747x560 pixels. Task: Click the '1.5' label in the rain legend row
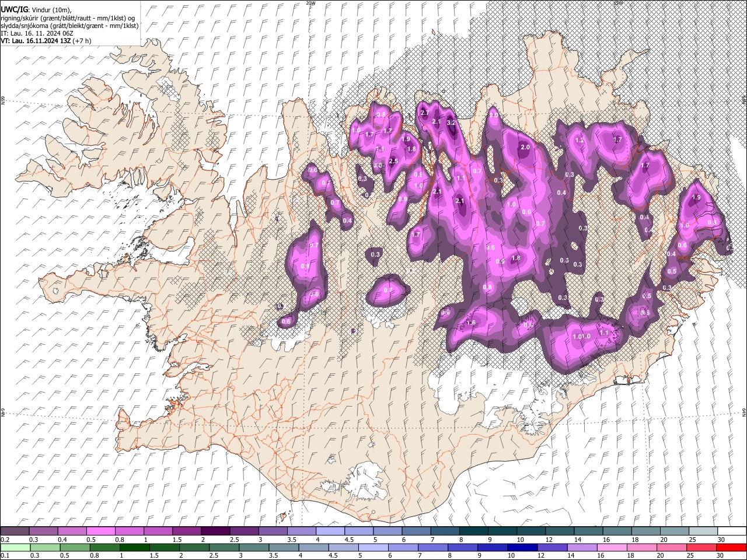point(155,556)
